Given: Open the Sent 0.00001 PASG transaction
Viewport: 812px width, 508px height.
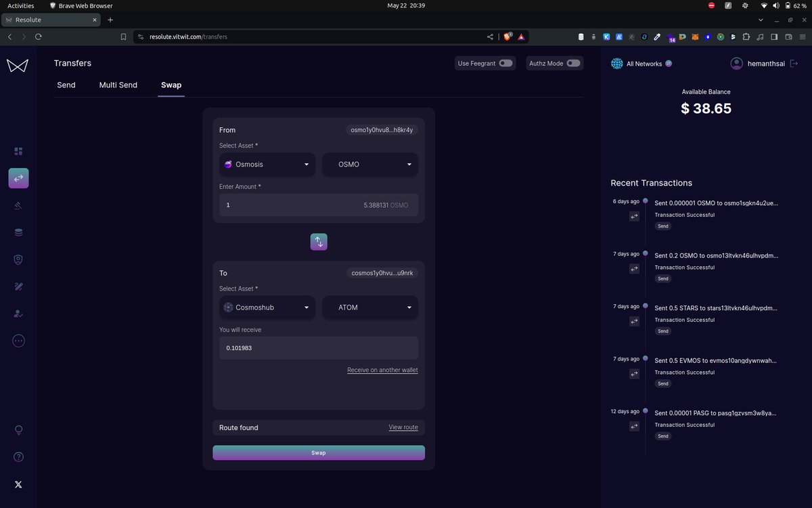Looking at the screenshot, I should [x=716, y=412].
